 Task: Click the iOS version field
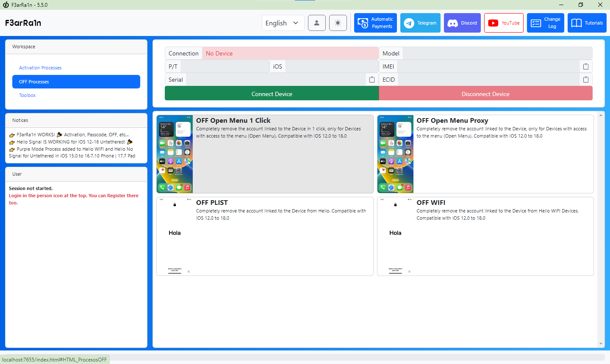click(x=332, y=66)
